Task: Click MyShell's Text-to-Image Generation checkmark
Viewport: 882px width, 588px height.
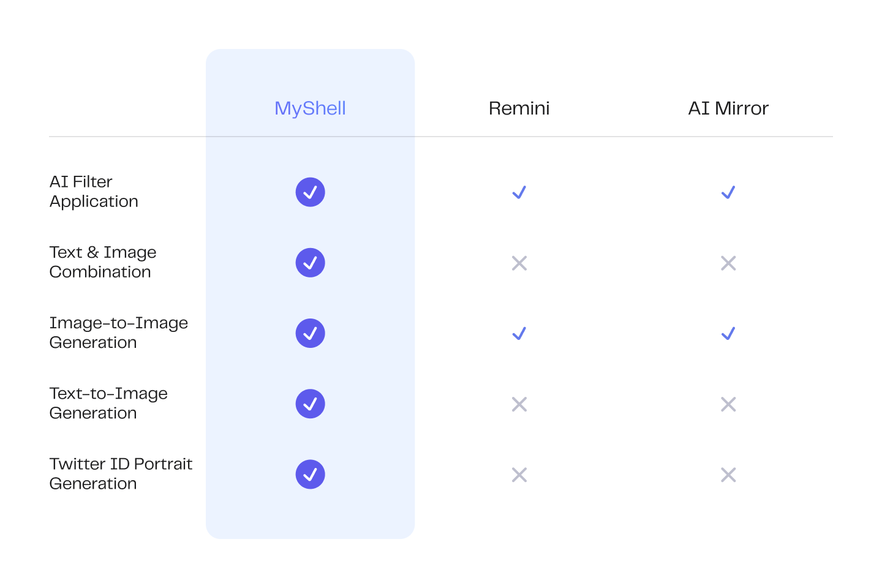Action: (x=310, y=404)
